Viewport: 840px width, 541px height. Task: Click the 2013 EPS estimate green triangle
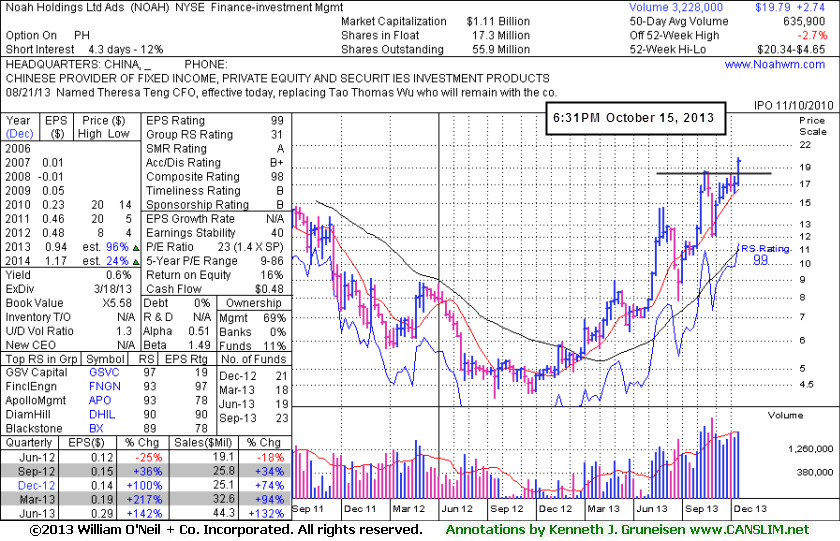pos(136,248)
